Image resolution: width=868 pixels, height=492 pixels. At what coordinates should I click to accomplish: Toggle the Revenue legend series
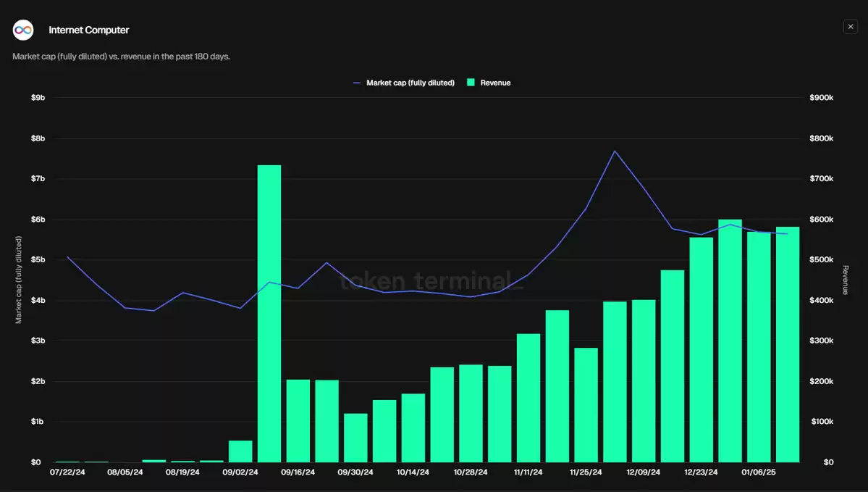tap(489, 83)
